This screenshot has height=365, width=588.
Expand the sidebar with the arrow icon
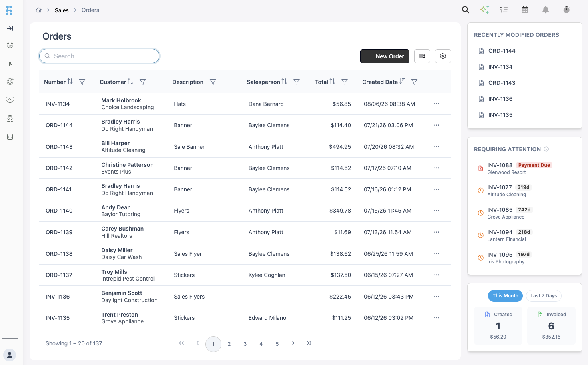(10, 28)
